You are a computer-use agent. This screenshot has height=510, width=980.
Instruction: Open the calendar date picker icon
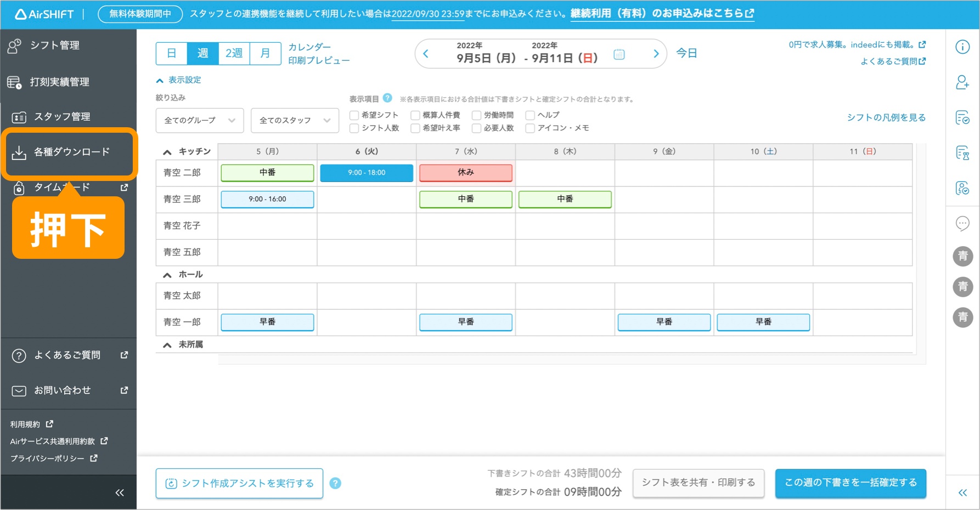[619, 54]
